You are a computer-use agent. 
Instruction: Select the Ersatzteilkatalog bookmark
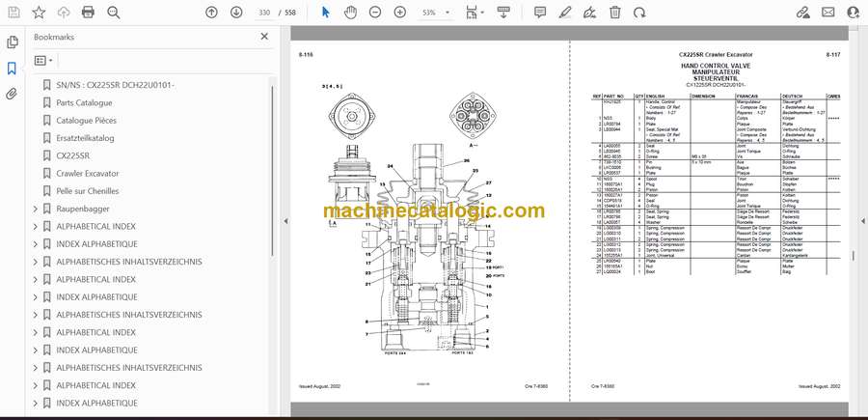[x=85, y=138]
